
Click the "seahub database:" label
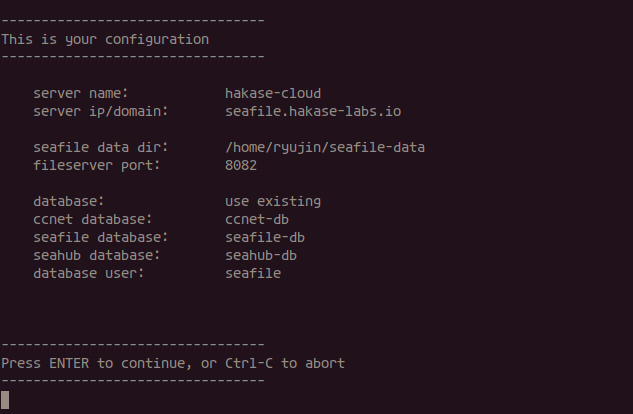[96, 255]
